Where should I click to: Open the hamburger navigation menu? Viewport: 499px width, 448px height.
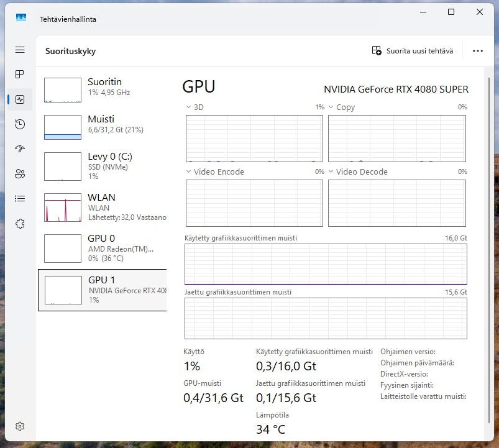20,50
